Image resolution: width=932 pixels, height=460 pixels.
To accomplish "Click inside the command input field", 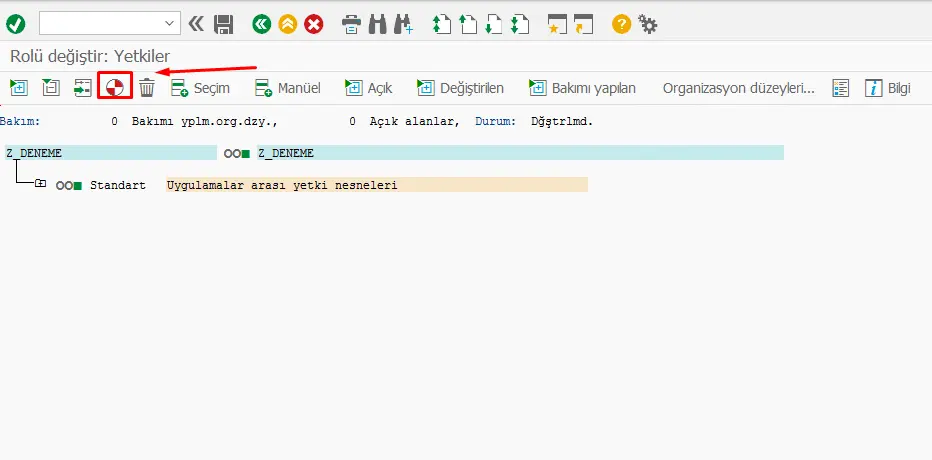I will coord(98,23).
